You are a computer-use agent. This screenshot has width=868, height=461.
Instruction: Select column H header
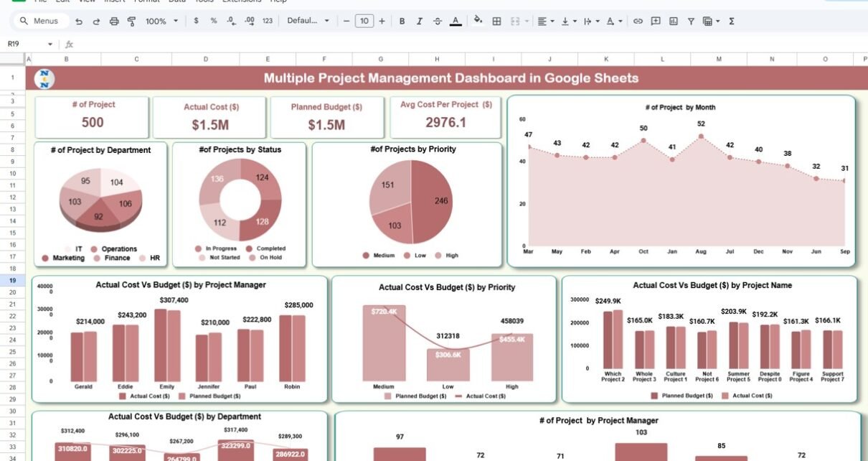[437, 59]
